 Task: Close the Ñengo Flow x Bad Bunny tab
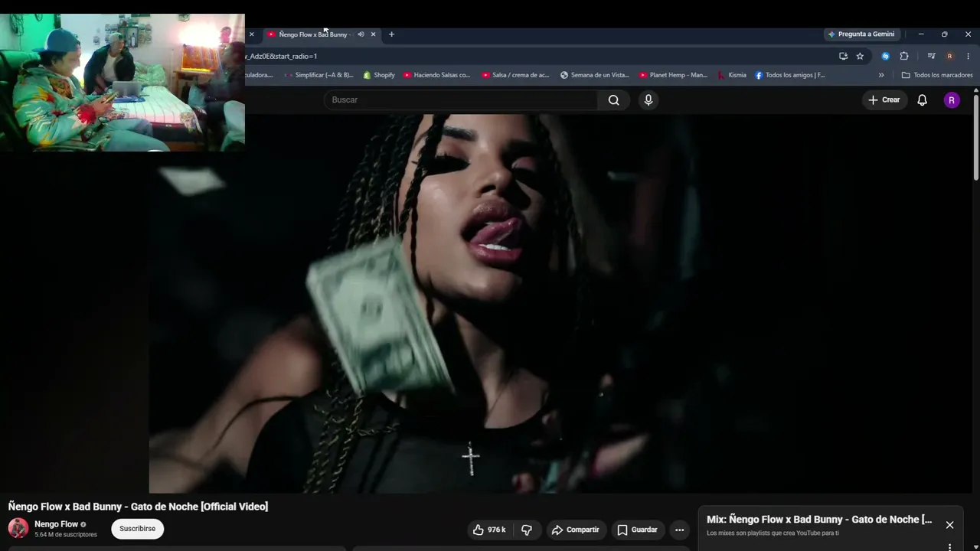[373, 34]
